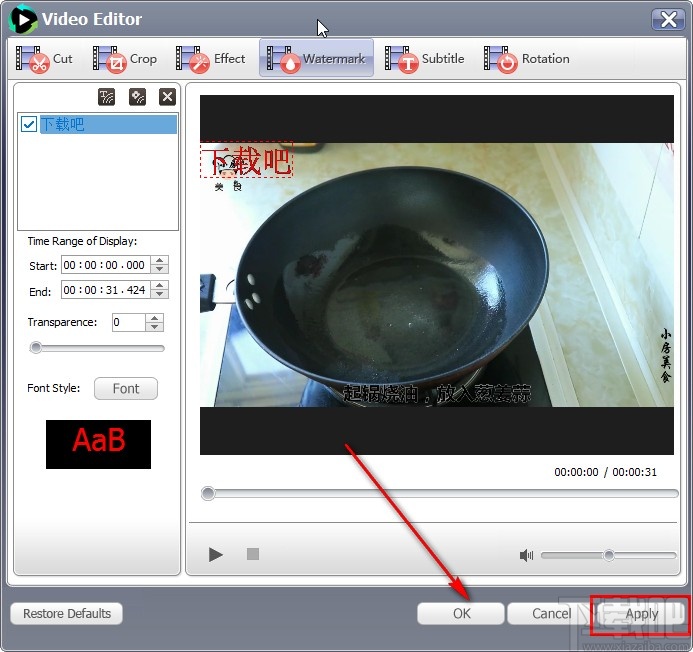Lower Transparence with the down arrow
This screenshot has width=693, height=652.
154,327
